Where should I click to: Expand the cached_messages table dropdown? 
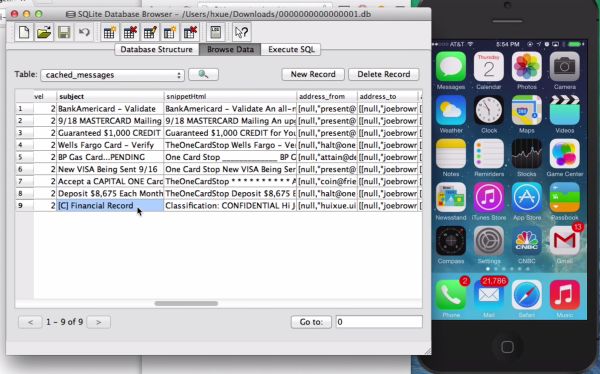[x=112, y=75]
